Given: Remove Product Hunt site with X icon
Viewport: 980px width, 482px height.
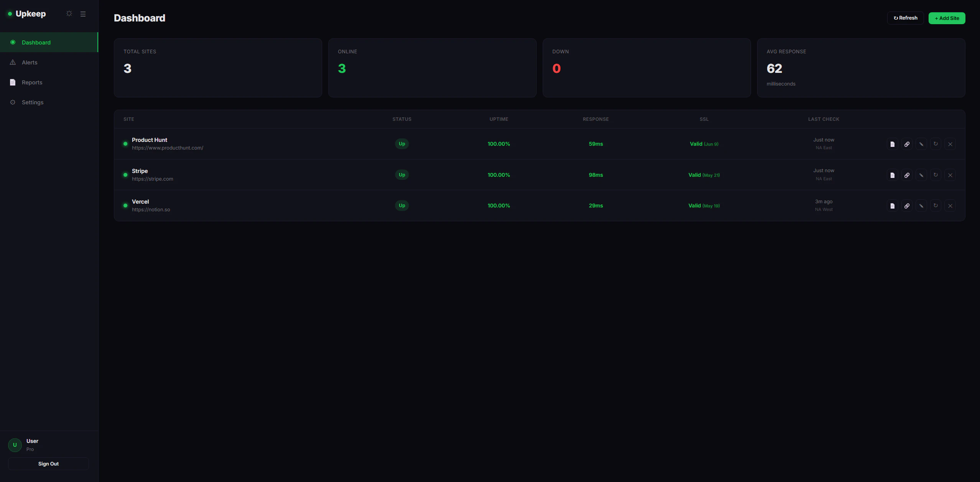Looking at the screenshot, I should pos(950,144).
